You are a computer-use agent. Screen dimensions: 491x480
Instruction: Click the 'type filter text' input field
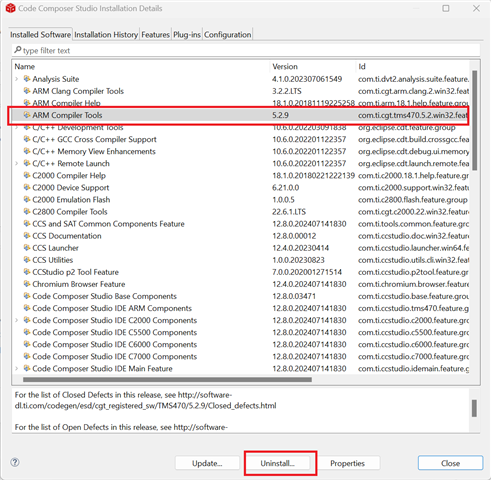tap(246, 50)
